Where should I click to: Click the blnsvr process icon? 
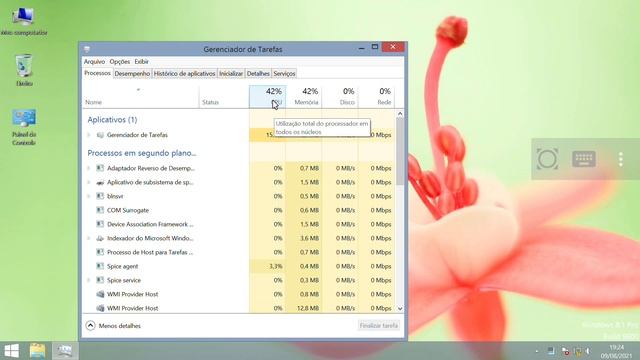[100, 196]
